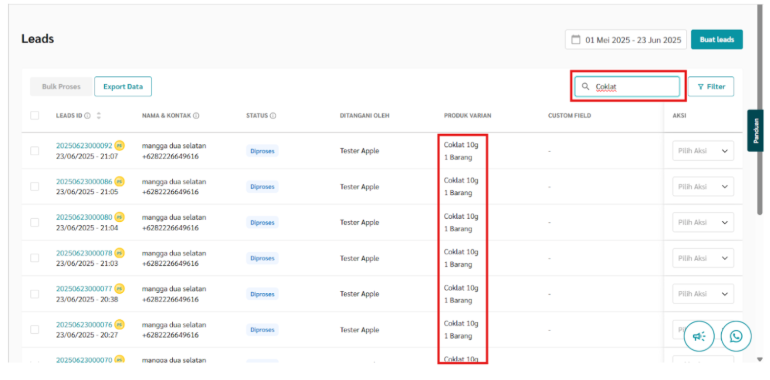770x380 pixels.
Task: Open the Filter button
Action: click(x=711, y=86)
